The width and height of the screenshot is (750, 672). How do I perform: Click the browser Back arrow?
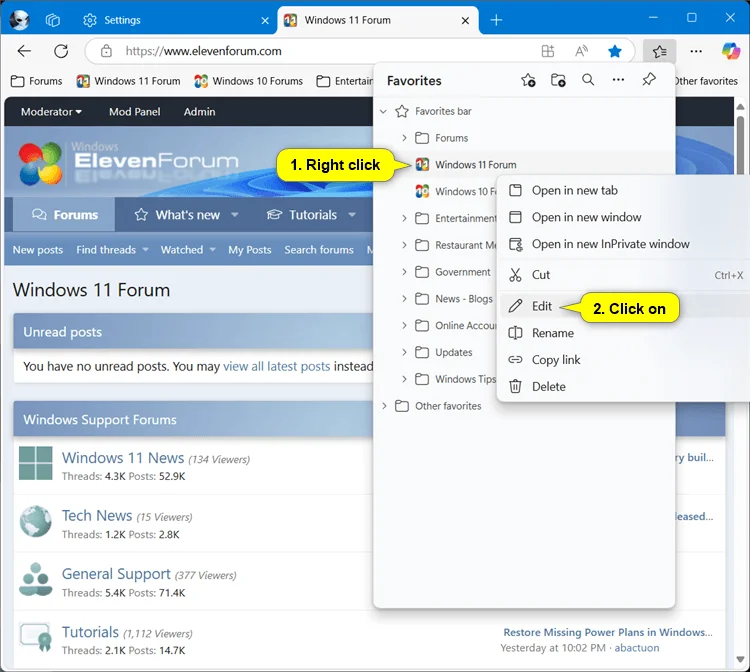(x=24, y=51)
